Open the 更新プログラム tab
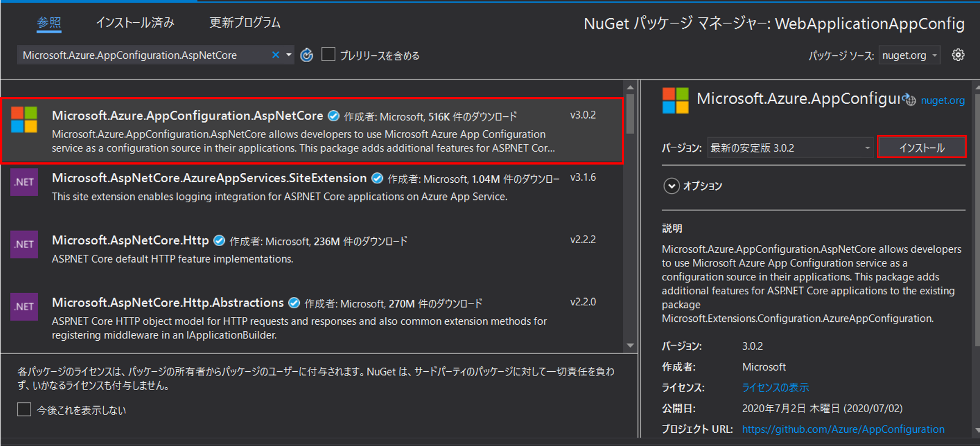 [x=245, y=23]
